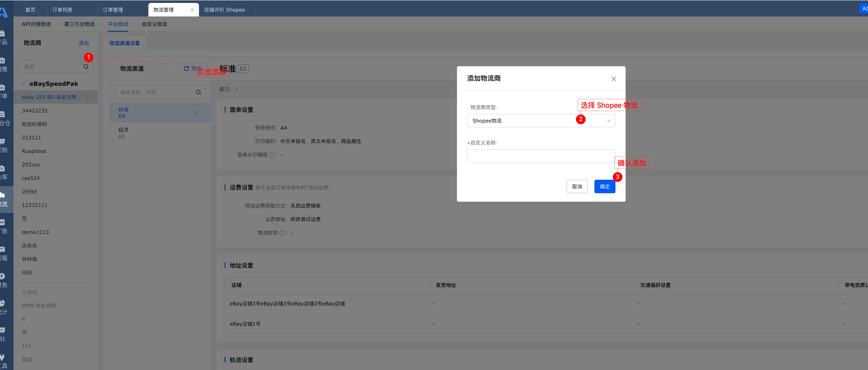Open three-dot menu for ebay DIS BS-非必勿用
The width and height of the screenshot is (868, 370).
pyautogui.click(x=88, y=97)
